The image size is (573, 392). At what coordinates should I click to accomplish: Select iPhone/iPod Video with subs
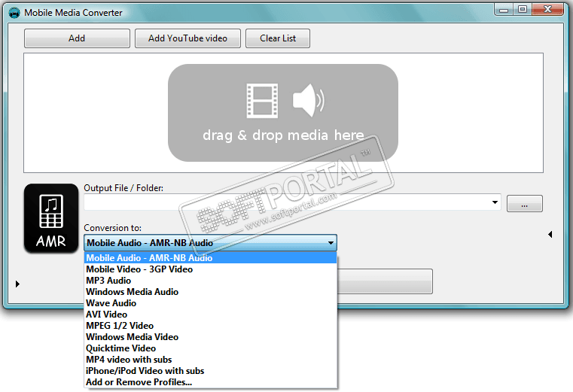(210, 371)
